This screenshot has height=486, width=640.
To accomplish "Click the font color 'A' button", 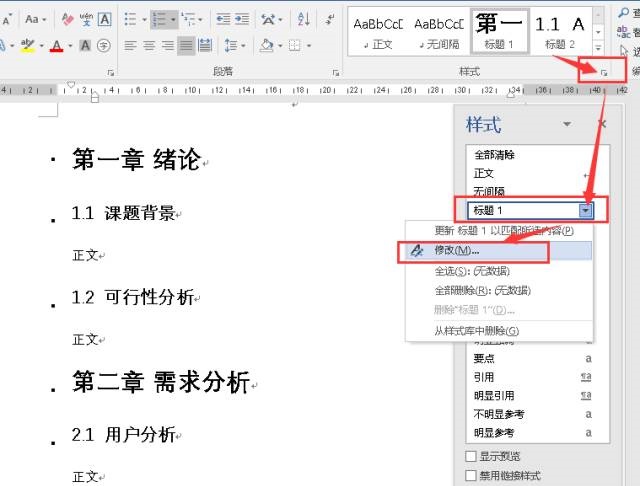I will [x=56, y=45].
